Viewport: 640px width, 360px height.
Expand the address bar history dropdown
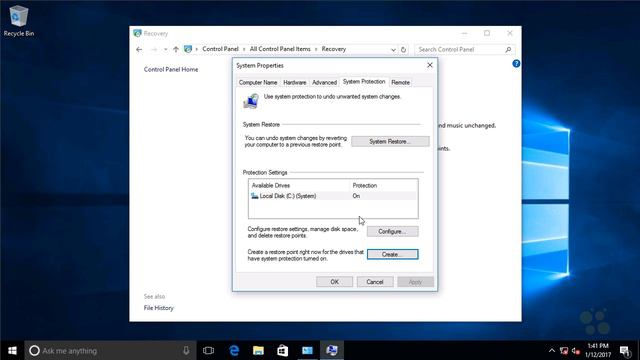point(393,49)
